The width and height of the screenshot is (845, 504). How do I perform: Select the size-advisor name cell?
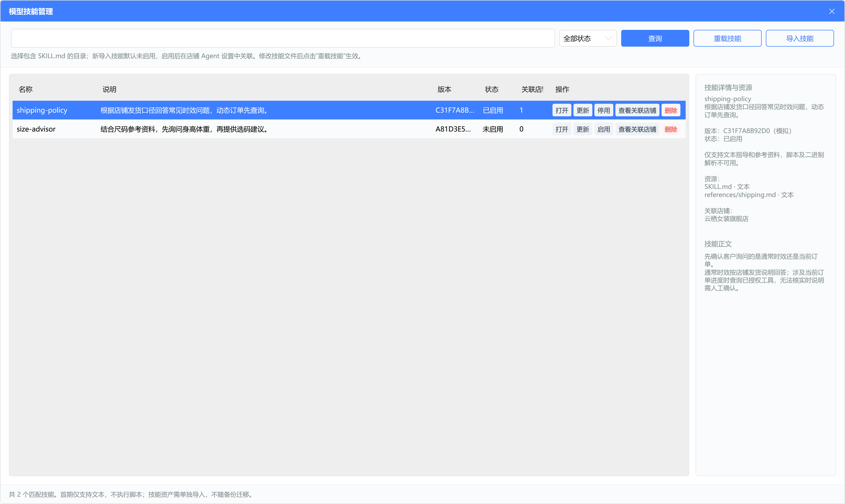[x=36, y=129]
